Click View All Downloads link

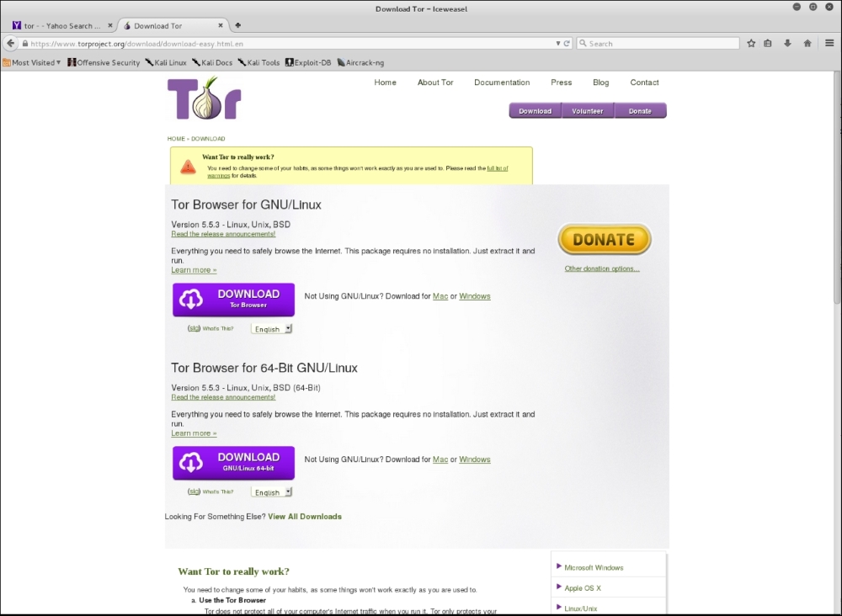pyautogui.click(x=305, y=517)
